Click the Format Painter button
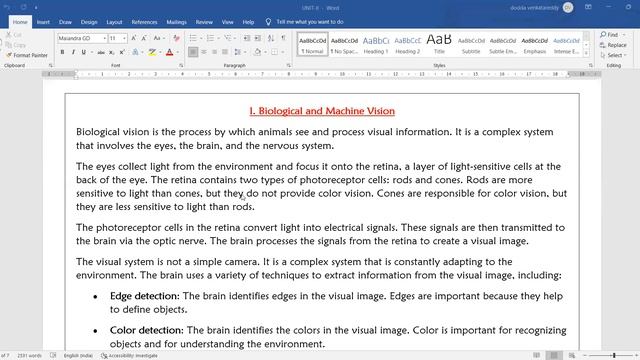The height and width of the screenshot is (360, 640). point(27,55)
